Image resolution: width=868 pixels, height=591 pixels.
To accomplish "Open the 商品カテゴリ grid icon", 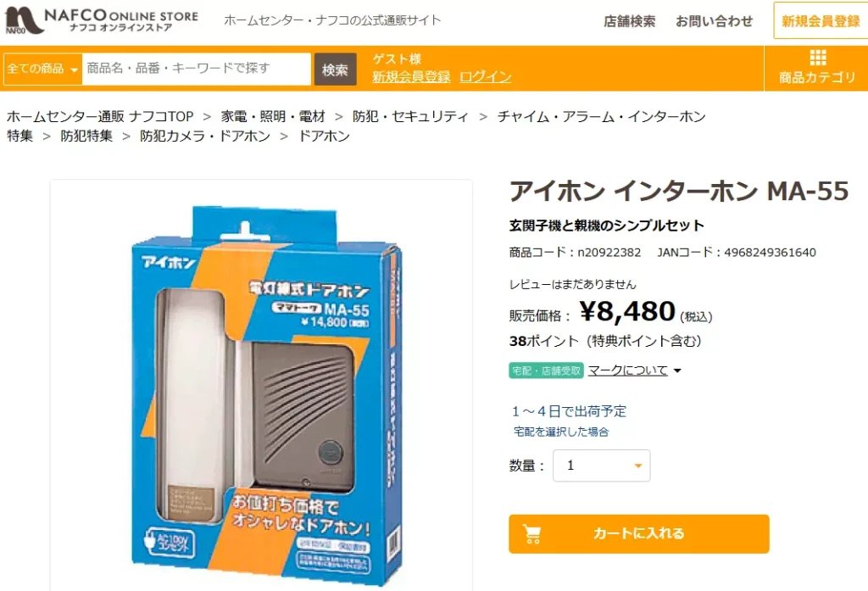I will click(818, 58).
